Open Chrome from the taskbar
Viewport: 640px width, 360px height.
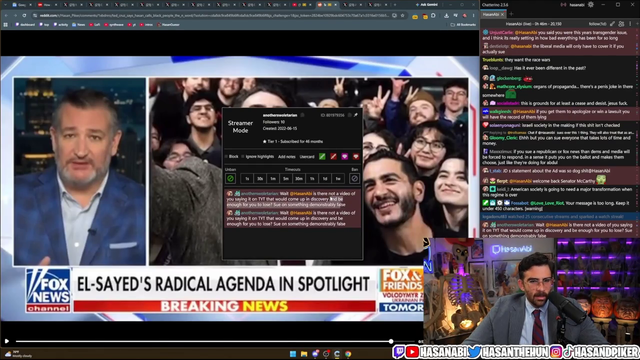point(348,354)
